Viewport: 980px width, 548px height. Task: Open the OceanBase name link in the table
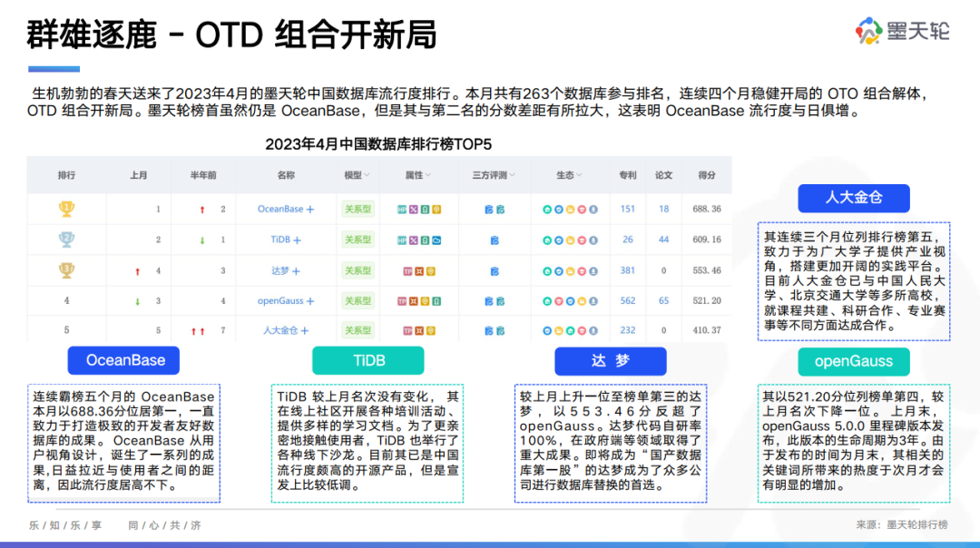click(280, 209)
